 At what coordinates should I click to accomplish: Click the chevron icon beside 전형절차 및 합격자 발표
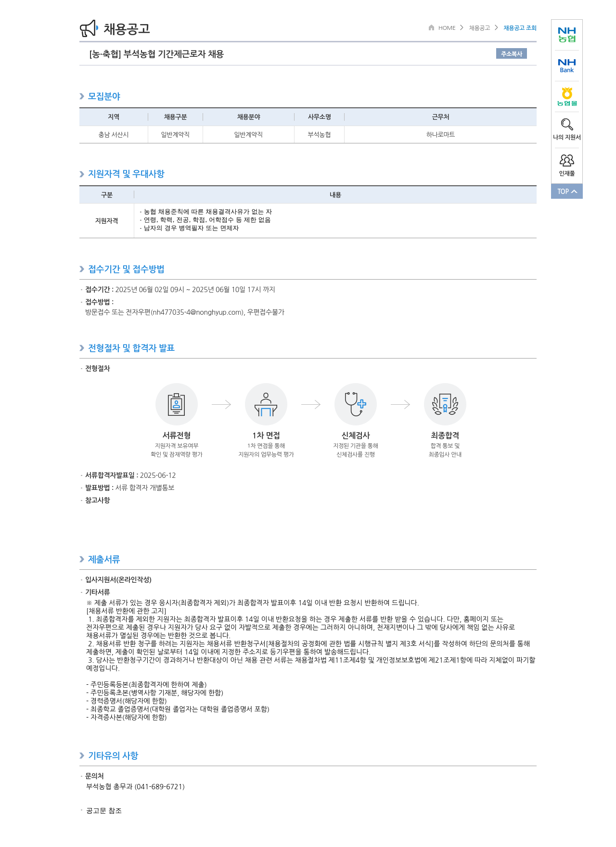(82, 348)
